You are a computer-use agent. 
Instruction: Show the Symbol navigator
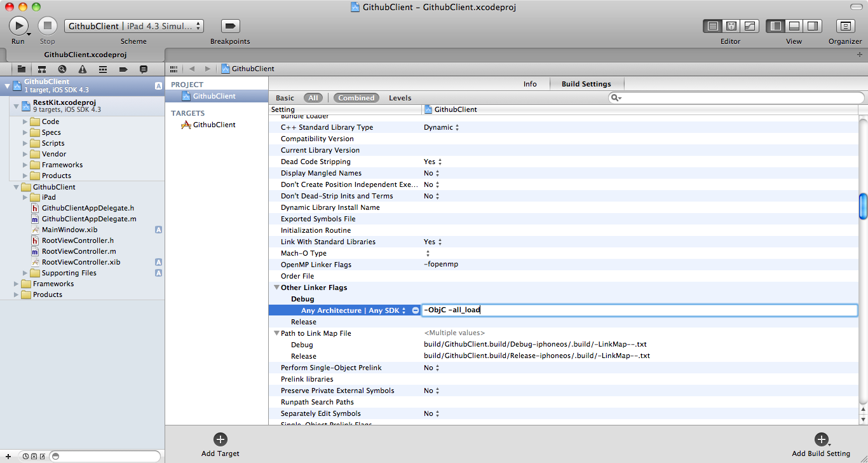pos(42,69)
